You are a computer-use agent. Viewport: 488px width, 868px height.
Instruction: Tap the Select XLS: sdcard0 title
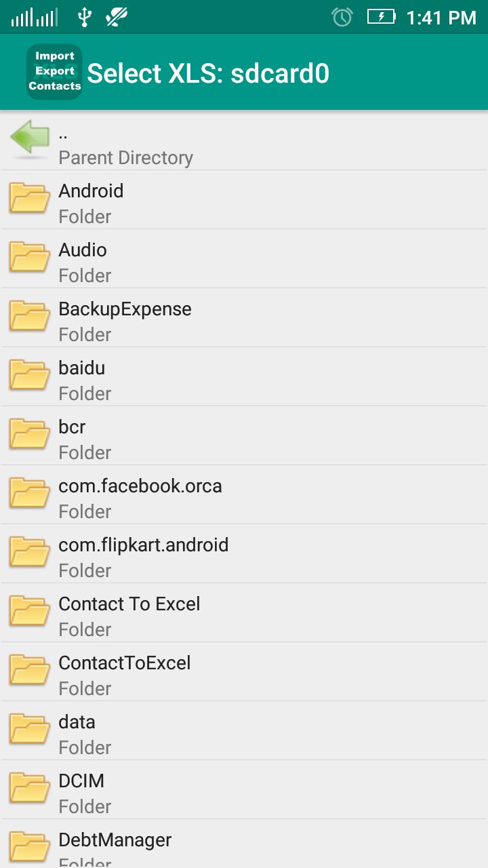point(208,73)
